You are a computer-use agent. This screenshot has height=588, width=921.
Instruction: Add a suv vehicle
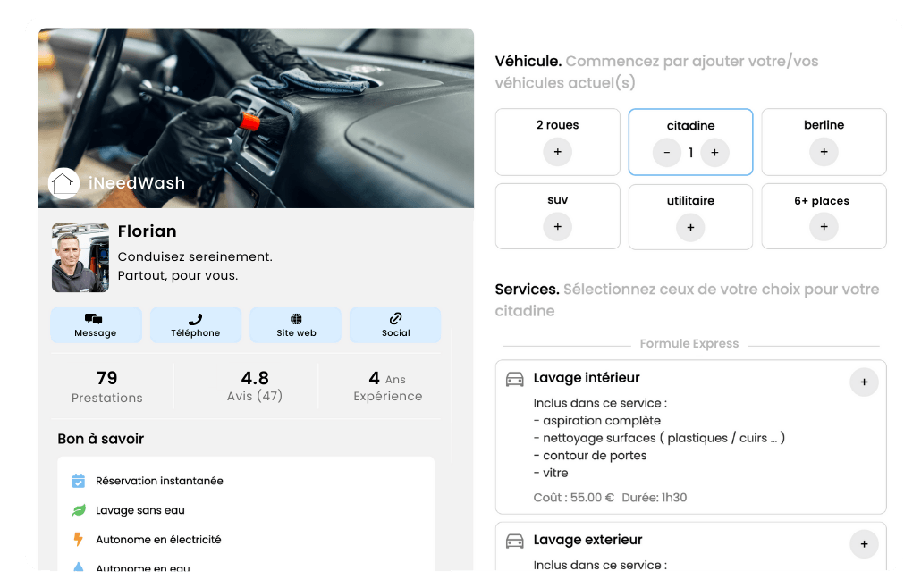pyautogui.click(x=558, y=227)
